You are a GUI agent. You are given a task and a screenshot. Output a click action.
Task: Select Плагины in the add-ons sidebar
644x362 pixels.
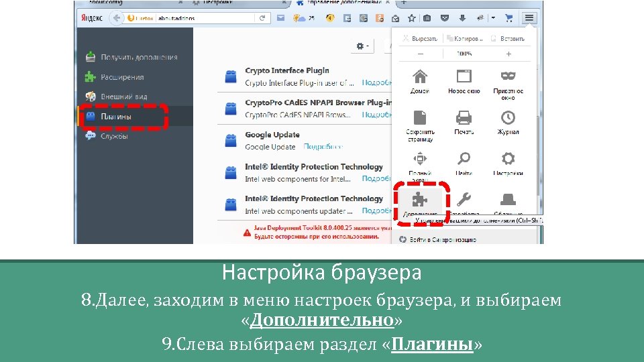[135, 116]
